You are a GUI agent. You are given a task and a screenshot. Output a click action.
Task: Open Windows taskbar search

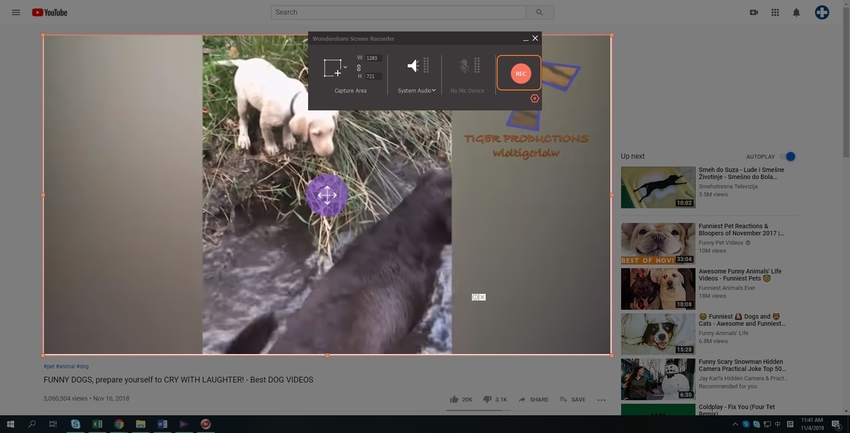coord(31,424)
